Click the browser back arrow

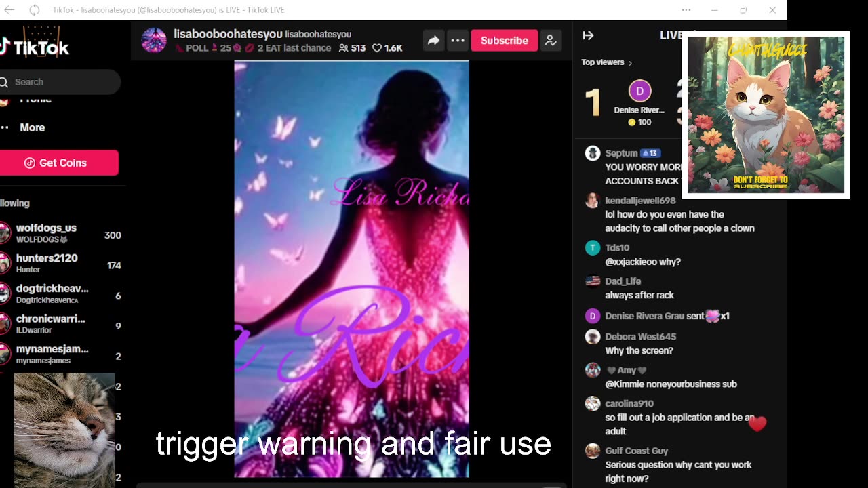(9, 10)
